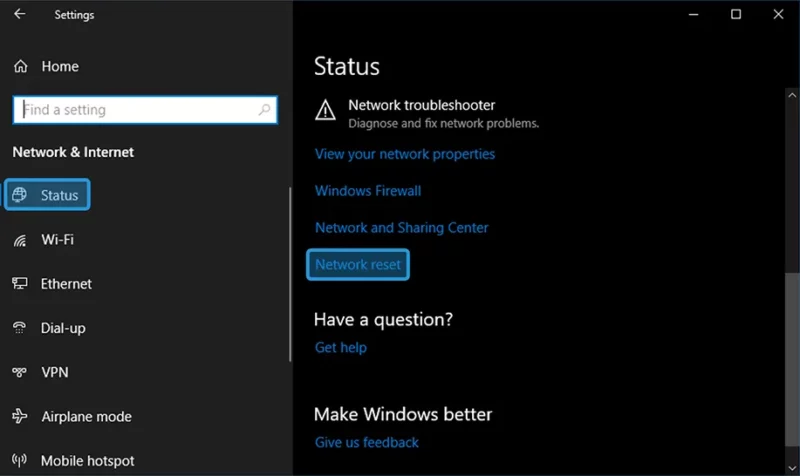Click the 'Make Windows better' heading
This screenshot has width=800, height=476.
[403, 414]
